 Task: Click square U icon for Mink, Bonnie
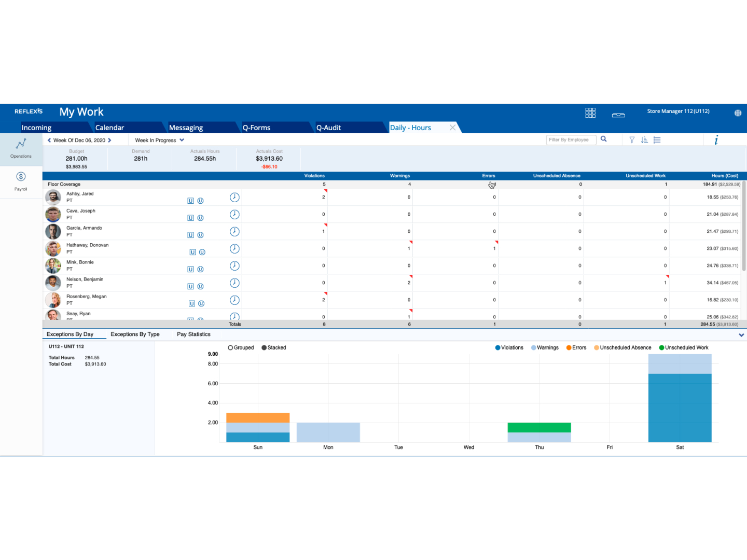pyautogui.click(x=190, y=269)
